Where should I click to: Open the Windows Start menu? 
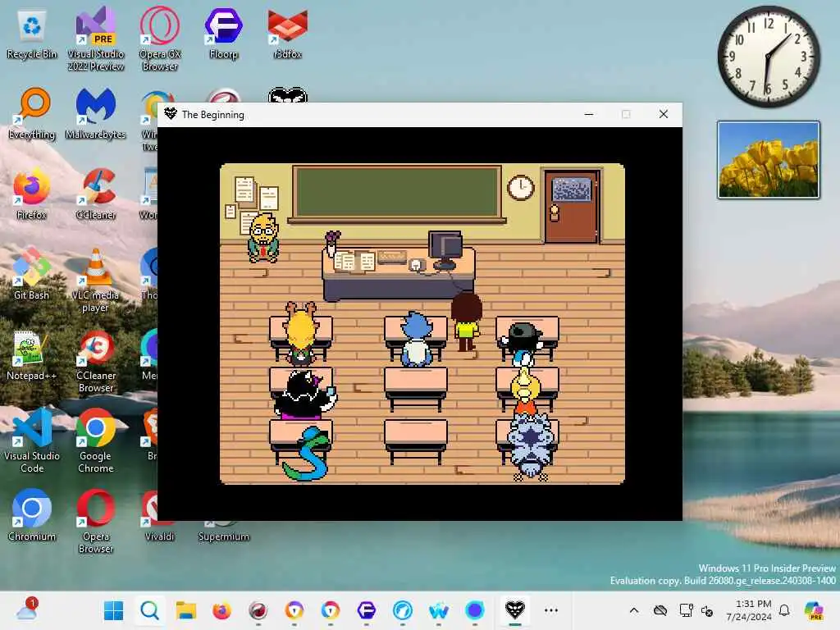click(113, 610)
